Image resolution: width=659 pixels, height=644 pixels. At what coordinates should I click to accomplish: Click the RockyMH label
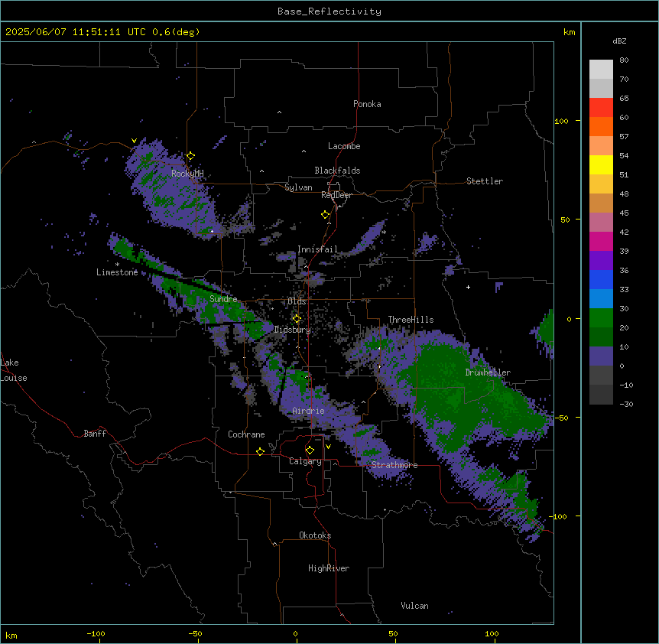187,174
